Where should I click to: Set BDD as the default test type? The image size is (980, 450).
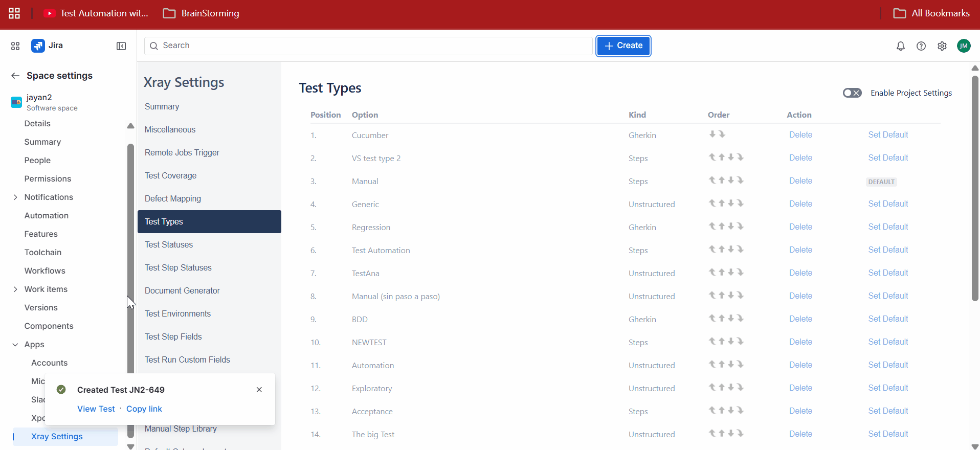coord(887,319)
